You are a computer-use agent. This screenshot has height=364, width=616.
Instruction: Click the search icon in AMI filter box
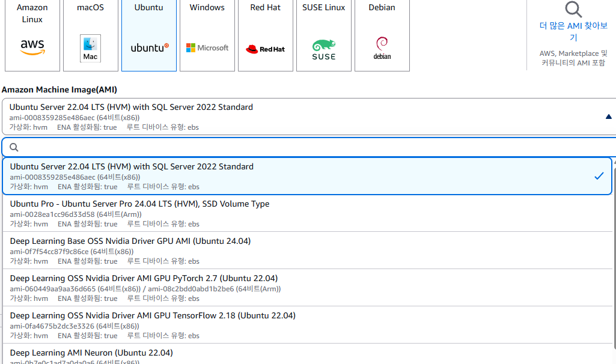[x=14, y=147]
